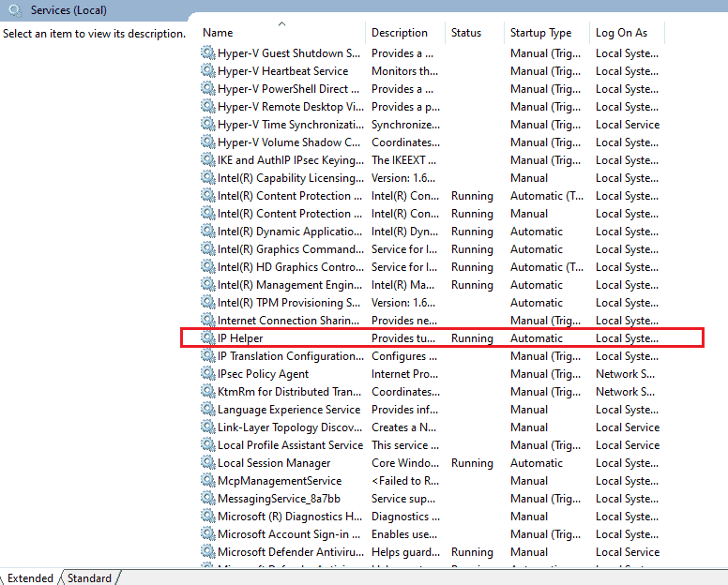Click the MessagingService_8a7bb gear icon

click(x=207, y=498)
